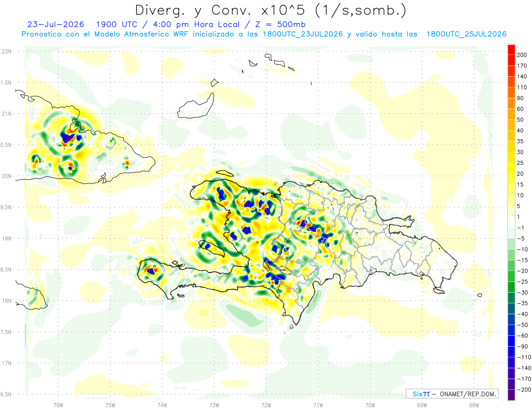
Task: Click longitude label "71W"
Action: coord(318,405)
